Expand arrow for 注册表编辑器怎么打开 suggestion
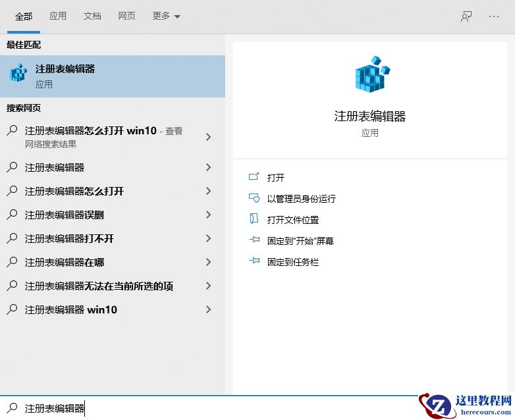 point(208,191)
